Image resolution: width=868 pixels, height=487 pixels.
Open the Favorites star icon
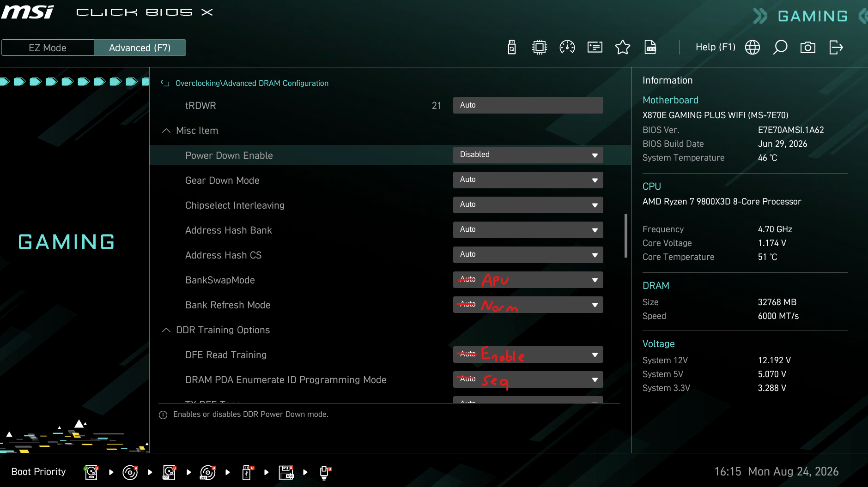(623, 47)
